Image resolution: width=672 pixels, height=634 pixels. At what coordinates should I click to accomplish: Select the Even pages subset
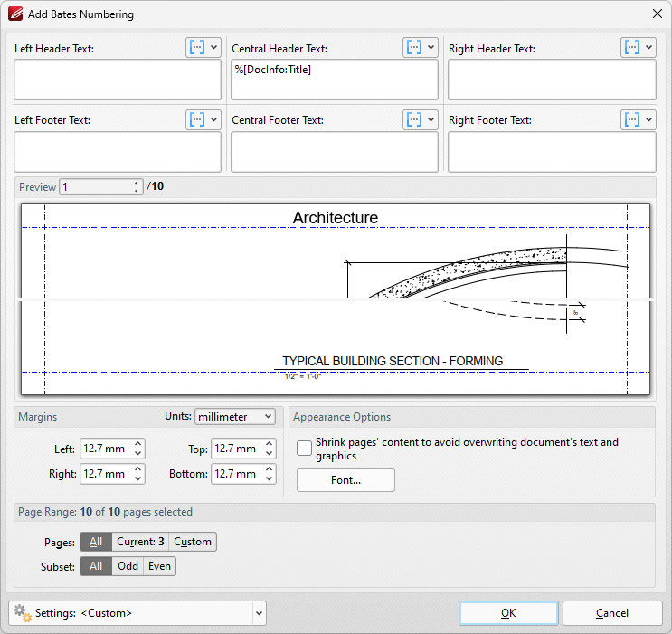(x=159, y=566)
